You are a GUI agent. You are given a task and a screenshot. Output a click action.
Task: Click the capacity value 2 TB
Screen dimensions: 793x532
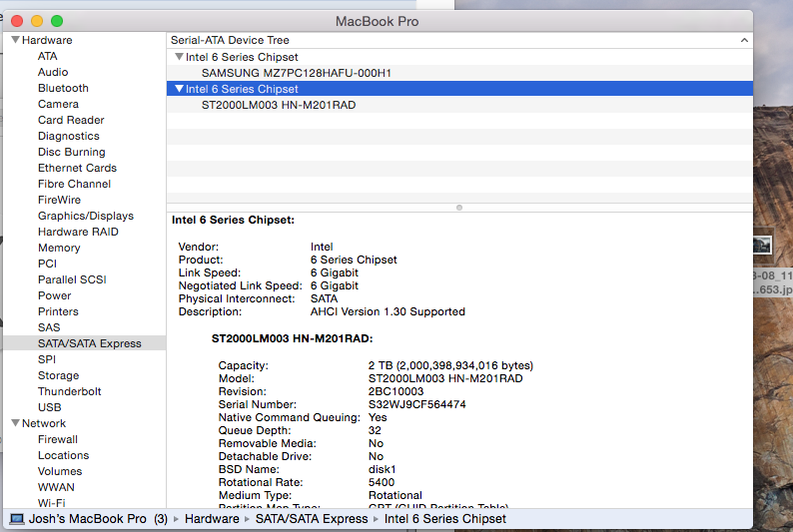pyautogui.click(x=450, y=365)
